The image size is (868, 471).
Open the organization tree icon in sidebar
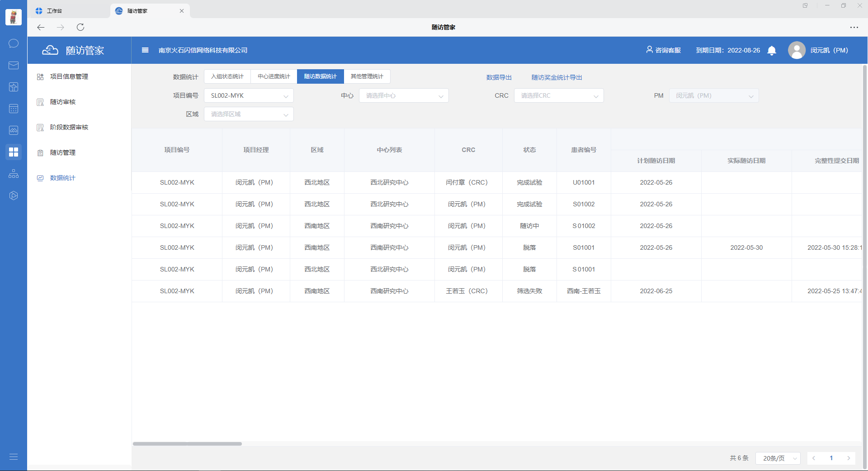coord(14,174)
